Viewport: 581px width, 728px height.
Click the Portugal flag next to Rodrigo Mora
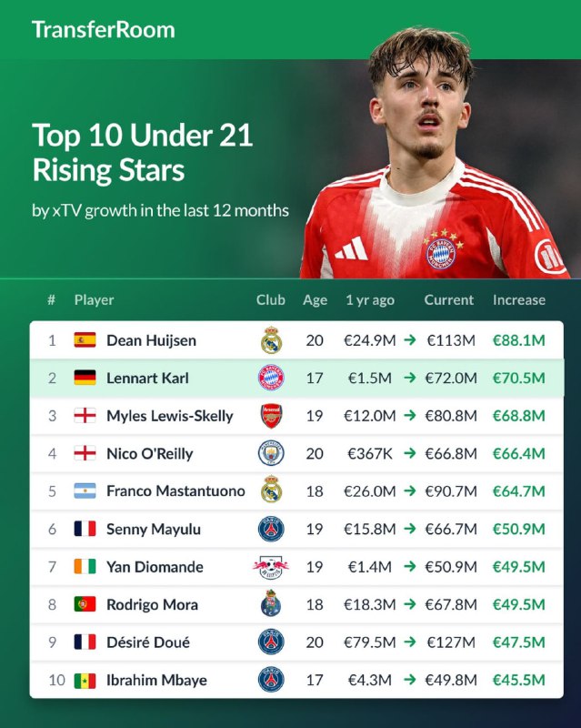pos(85,604)
